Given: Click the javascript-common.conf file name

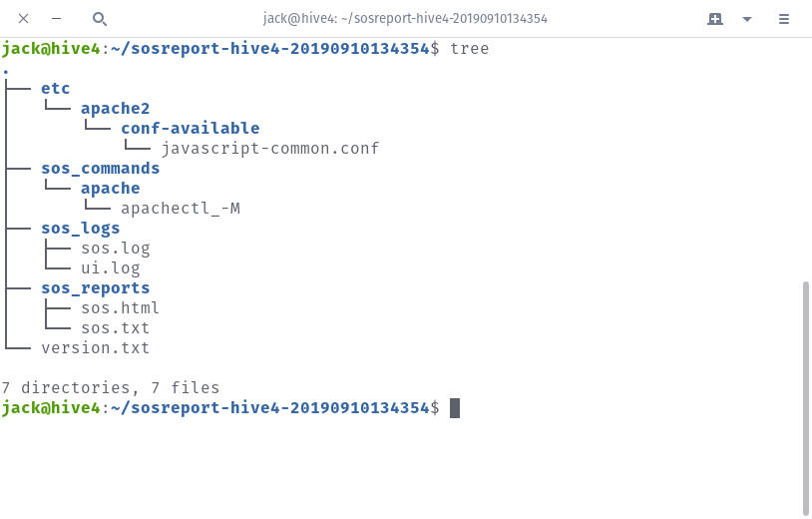Looking at the screenshot, I should click(269, 149).
